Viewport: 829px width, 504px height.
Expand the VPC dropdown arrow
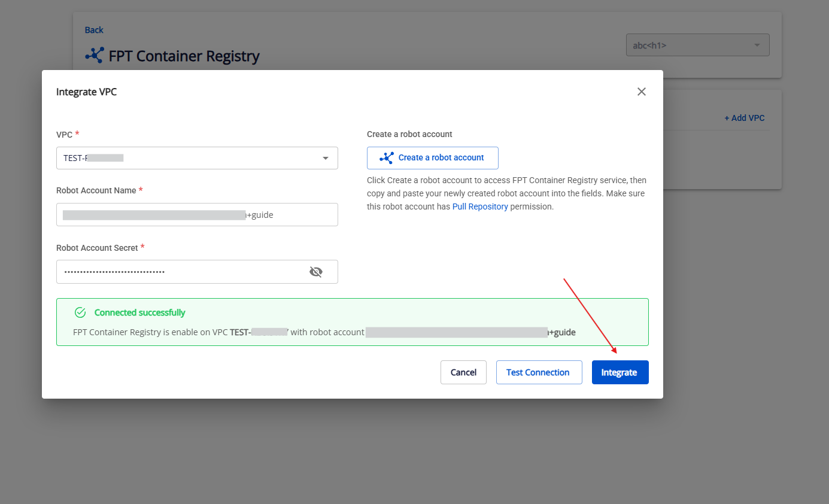[x=326, y=159]
